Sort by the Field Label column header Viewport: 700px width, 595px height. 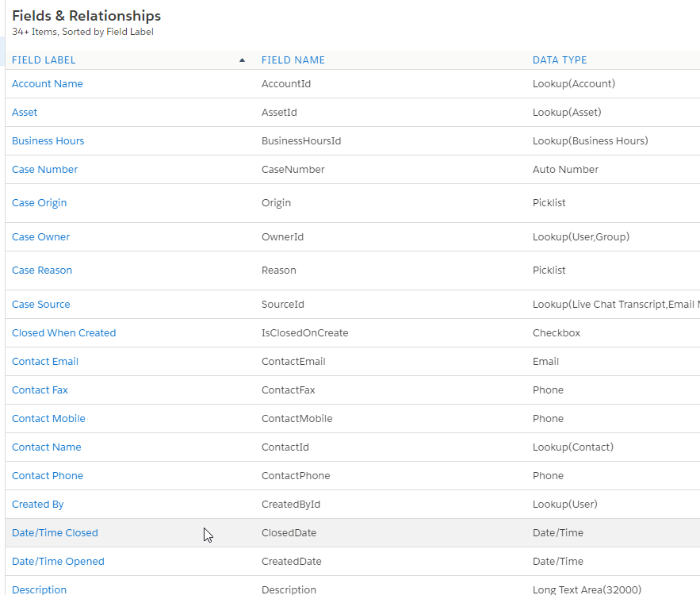[44, 60]
